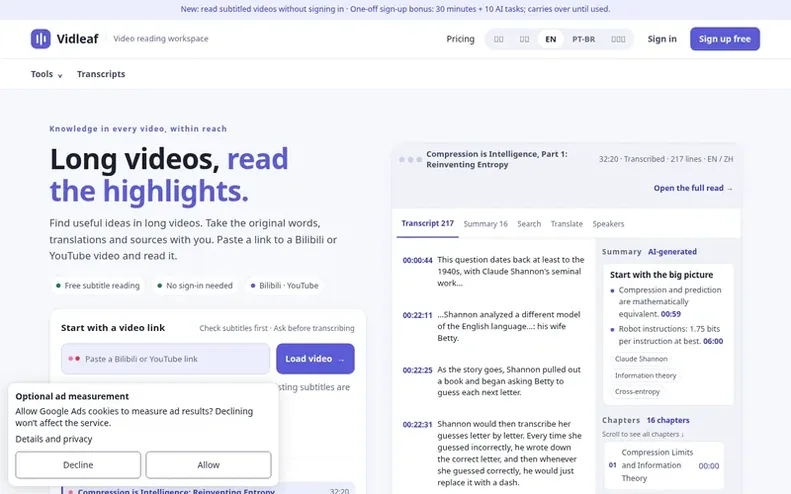Open the Transcripts menu item

[x=101, y=74]
